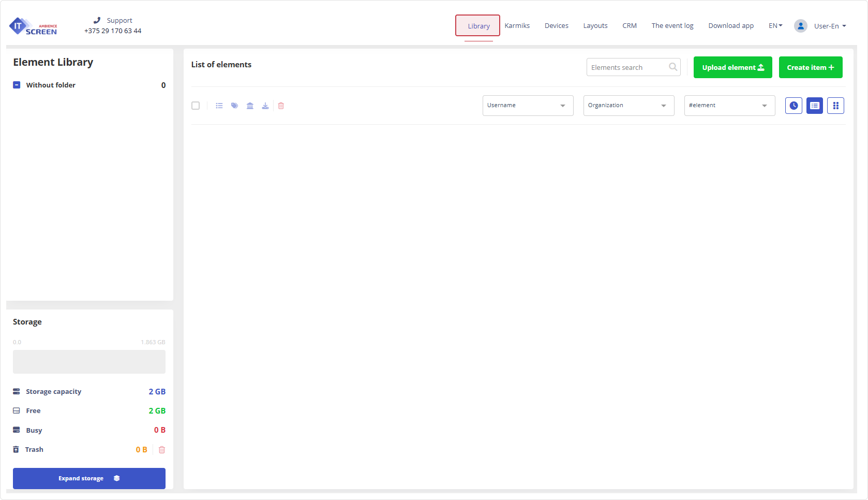Click the list icon in elements toolbar

(x=219, y=106)
